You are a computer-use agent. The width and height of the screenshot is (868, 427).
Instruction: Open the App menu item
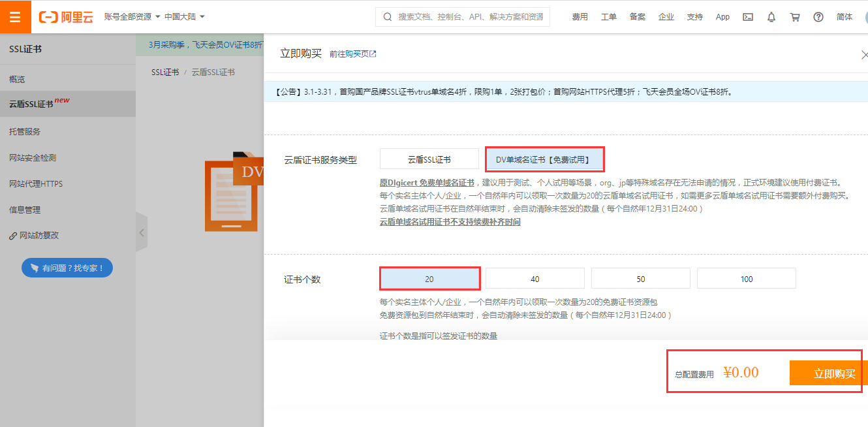722,17
